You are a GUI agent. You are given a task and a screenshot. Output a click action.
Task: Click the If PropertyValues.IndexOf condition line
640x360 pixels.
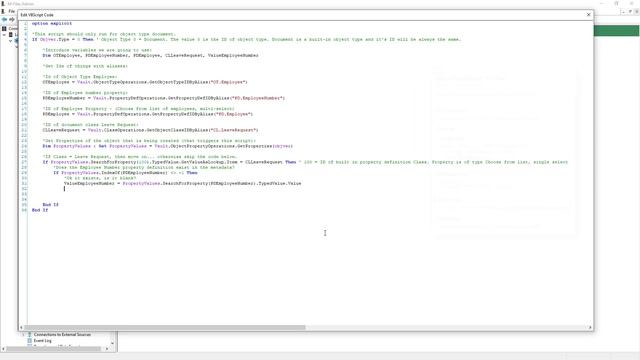click(125, 173)
